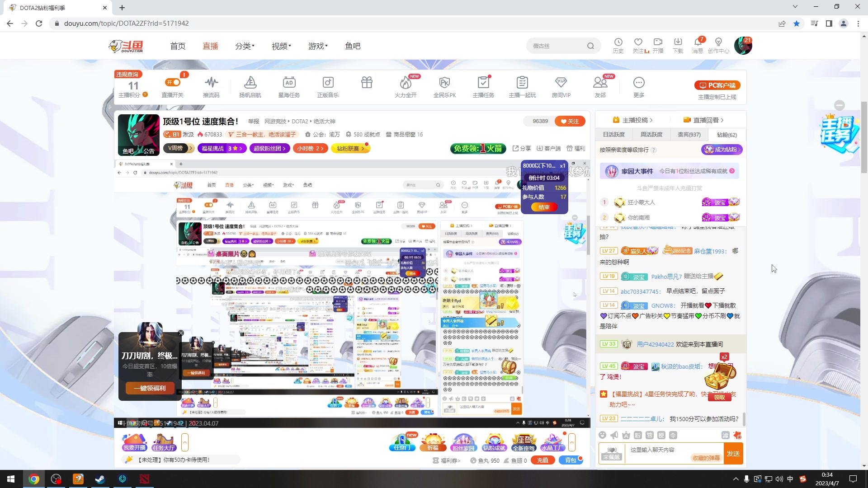
Task: Open the 主播投稿 link
Action: [x=632, y=120]
